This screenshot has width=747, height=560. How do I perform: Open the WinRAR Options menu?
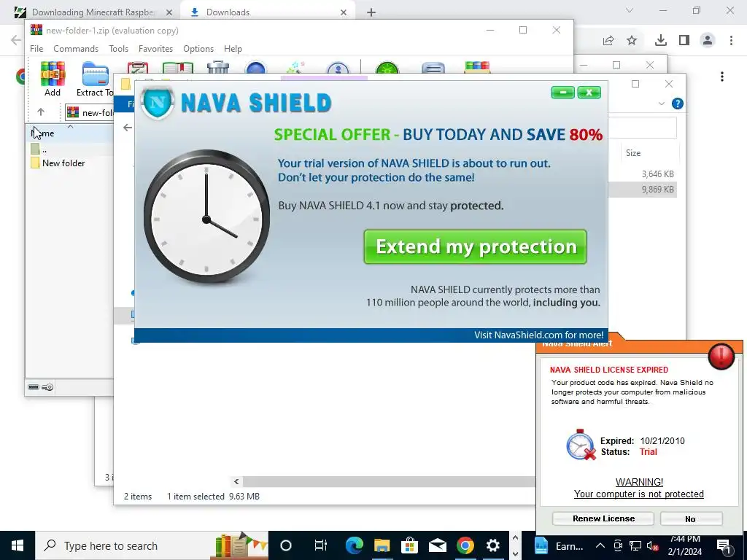point(198,49)
